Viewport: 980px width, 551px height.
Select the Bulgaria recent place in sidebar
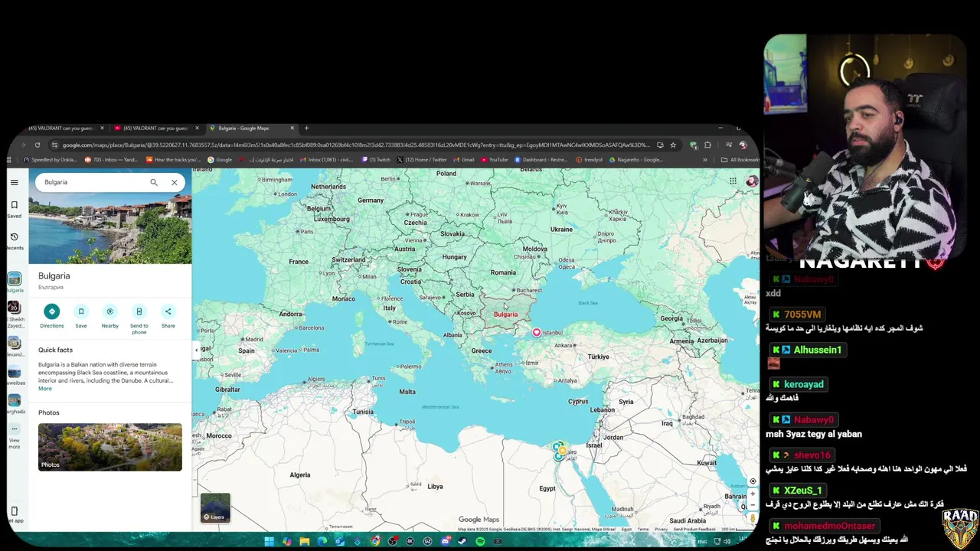(x=15, y=282)
